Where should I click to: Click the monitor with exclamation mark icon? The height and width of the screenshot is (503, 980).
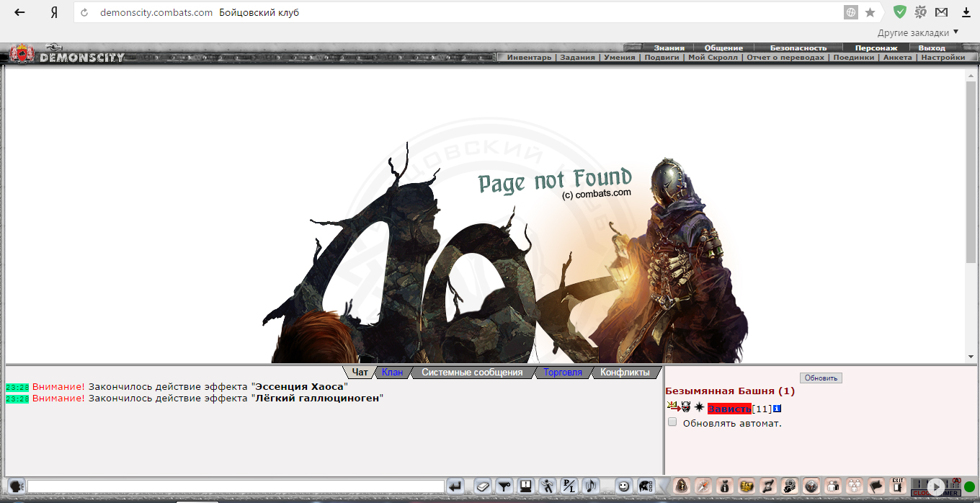pos(527,486)
